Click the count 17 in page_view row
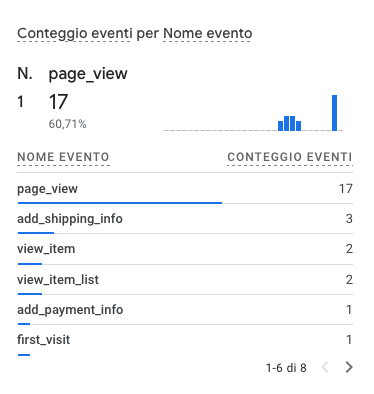Image resolution: width=374 pixels, height=394 pixels. [x=346, y=189]
